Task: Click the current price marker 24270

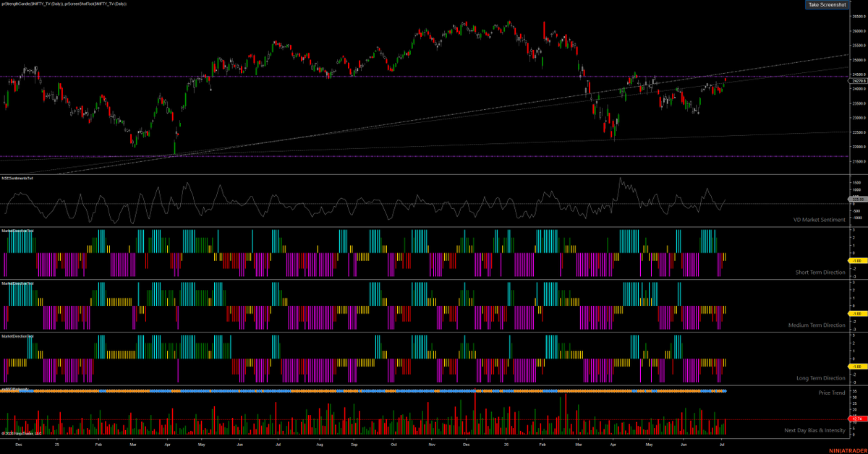Action: click(x=857, y=81)
